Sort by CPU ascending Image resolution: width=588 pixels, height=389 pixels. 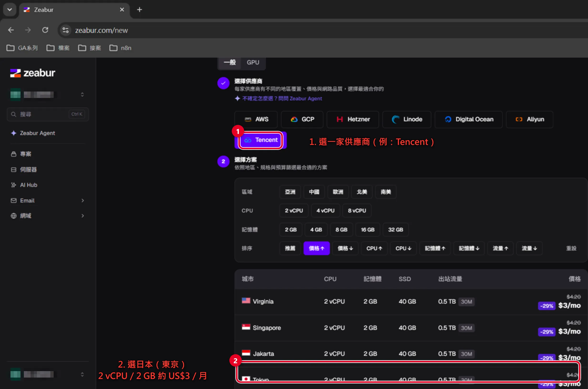tap(374, 248)
